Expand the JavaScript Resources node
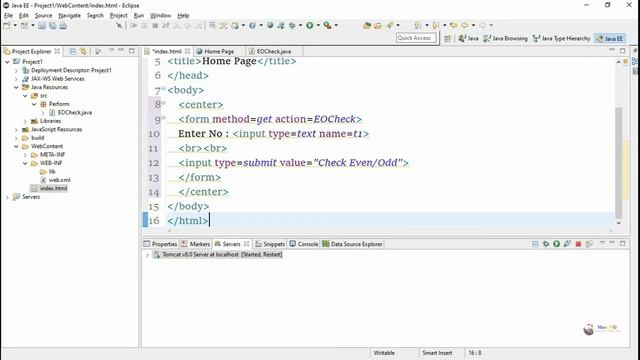The image size is (640, 360). (16, 129)
